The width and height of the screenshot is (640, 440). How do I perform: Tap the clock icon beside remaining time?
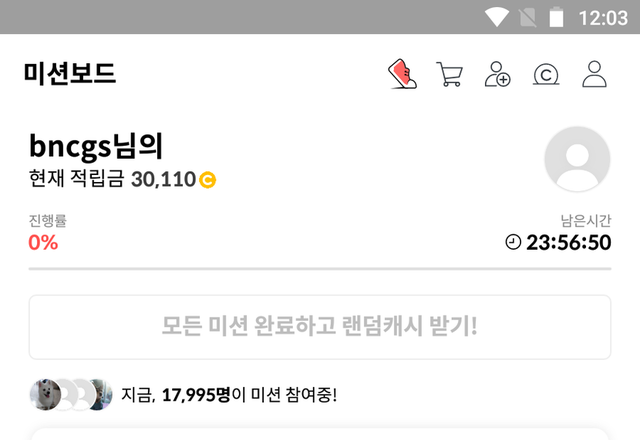point(513,242)
